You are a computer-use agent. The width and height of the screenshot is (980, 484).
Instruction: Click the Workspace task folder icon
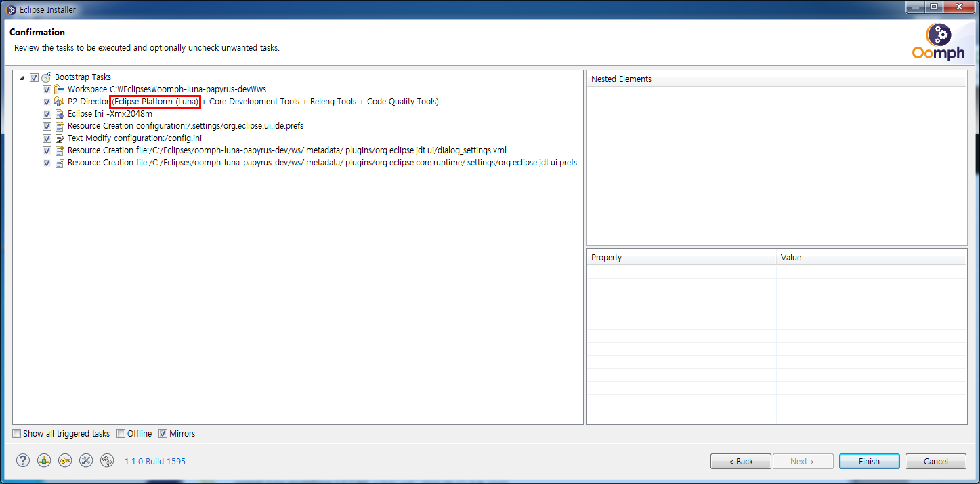(60, 89)
